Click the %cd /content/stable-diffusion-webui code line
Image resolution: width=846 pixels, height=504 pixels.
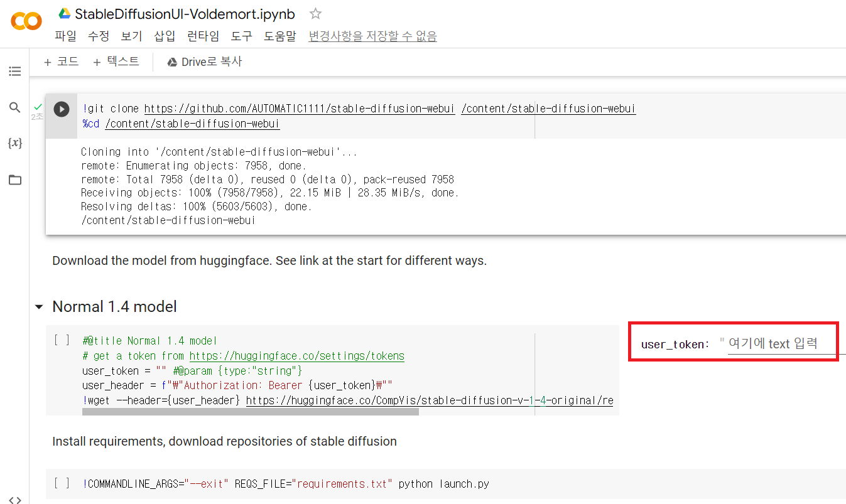(x=181, y=124)
